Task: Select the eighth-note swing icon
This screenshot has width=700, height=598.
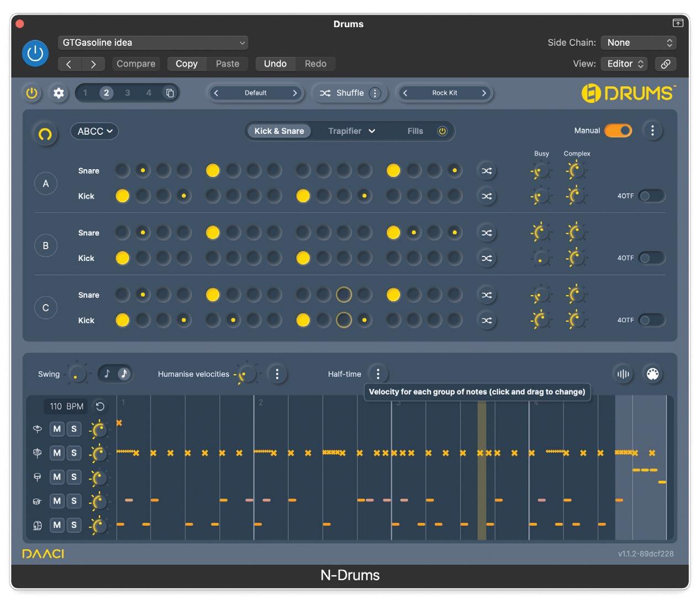Action: (x=107, y=374)
